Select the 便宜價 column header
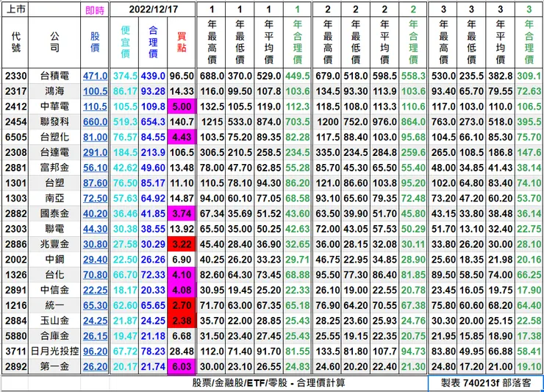 [124, 42]
